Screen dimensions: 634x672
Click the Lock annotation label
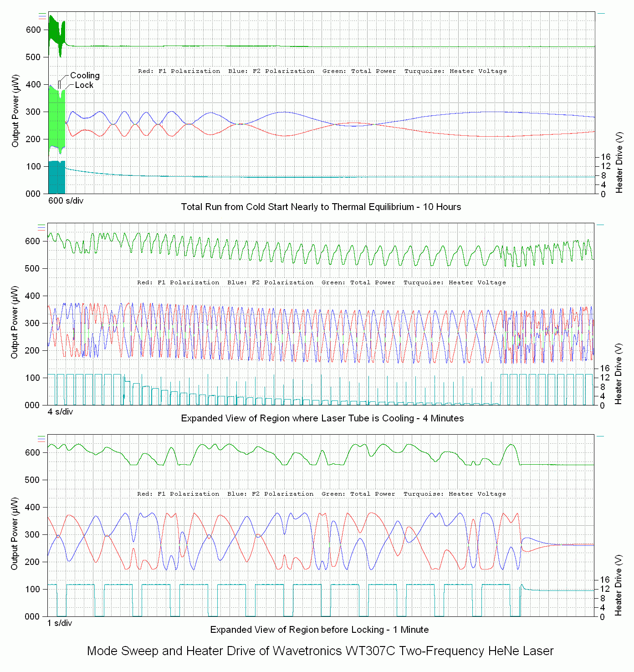[84, 85]
